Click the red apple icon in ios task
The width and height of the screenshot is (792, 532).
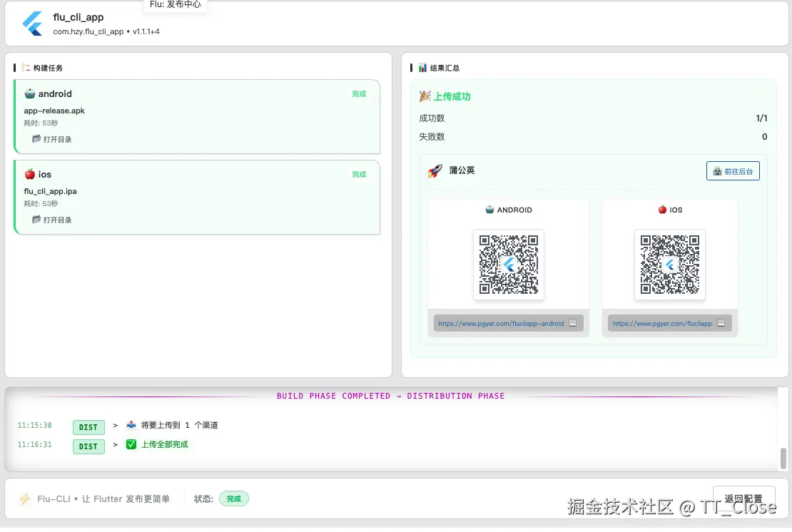30,174
